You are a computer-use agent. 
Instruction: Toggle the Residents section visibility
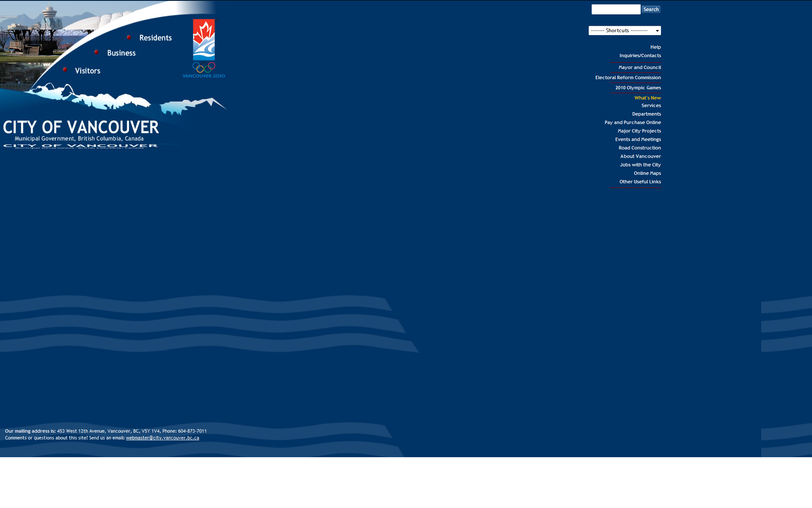[x=129, y=37]
